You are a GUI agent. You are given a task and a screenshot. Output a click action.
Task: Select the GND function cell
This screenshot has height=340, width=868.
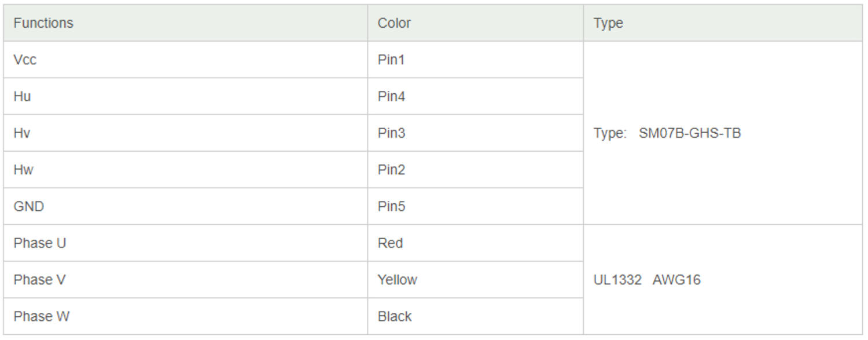185,206
